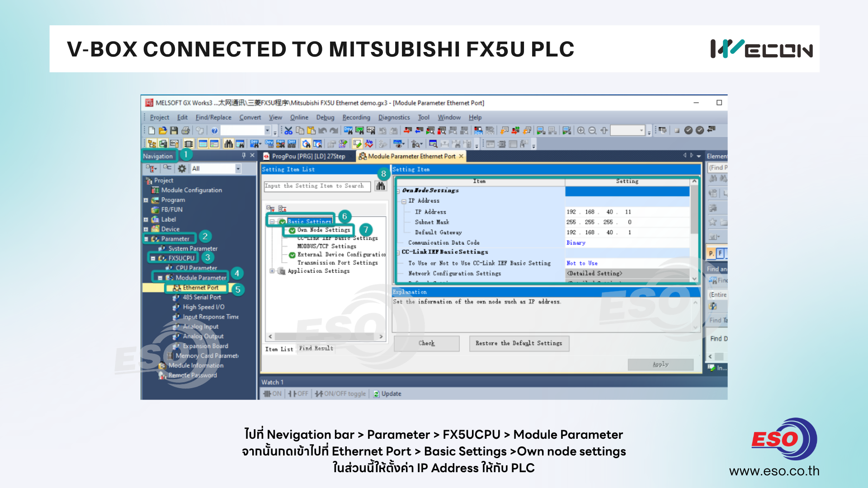Click the Detailed Setting cell for Network Configuration

627,273
